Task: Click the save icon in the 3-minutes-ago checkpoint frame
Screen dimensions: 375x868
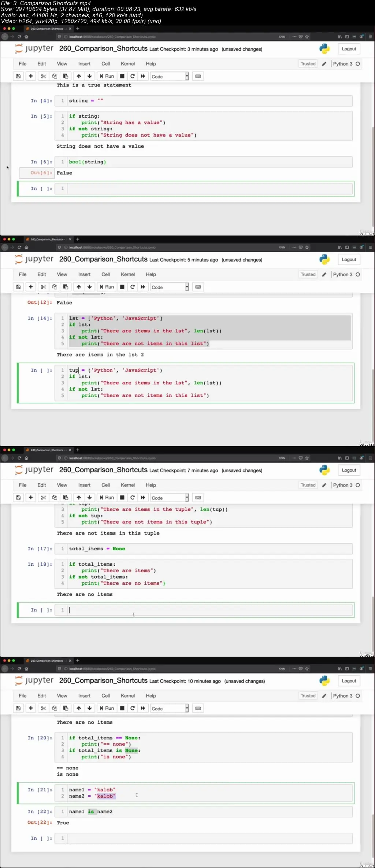Action: tap(18, 76)
